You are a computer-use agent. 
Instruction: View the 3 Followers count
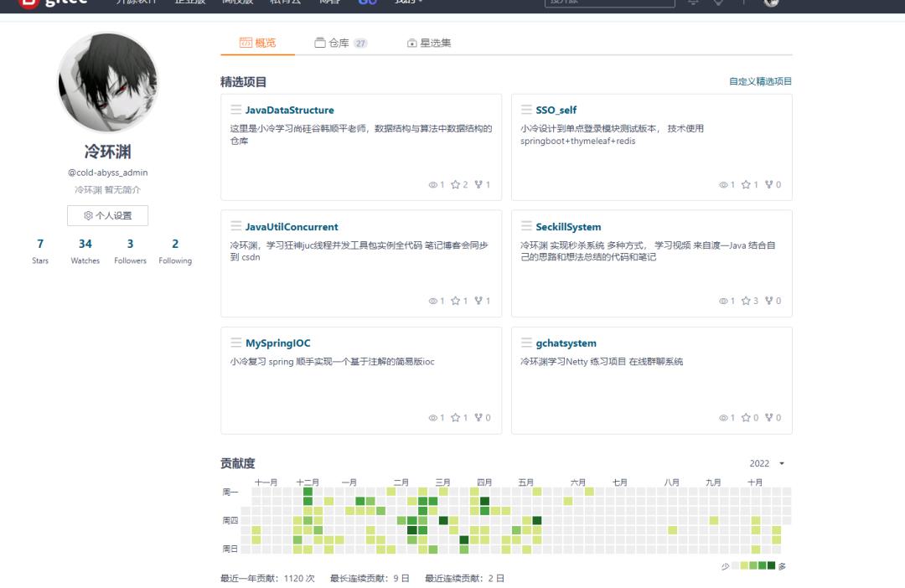click(x=131, y=251)
